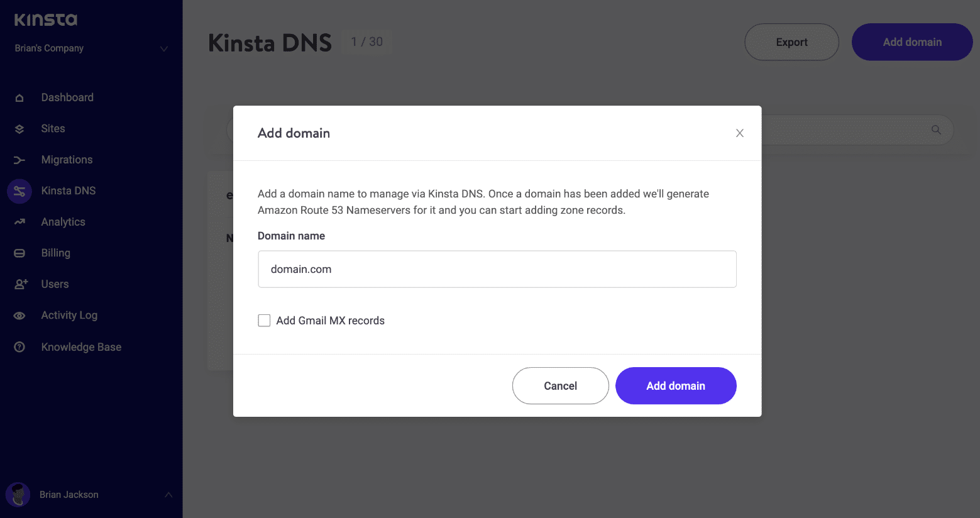Click the Export button
The width and height of the screenshot is (980, 518).
(x=791, y=41)
